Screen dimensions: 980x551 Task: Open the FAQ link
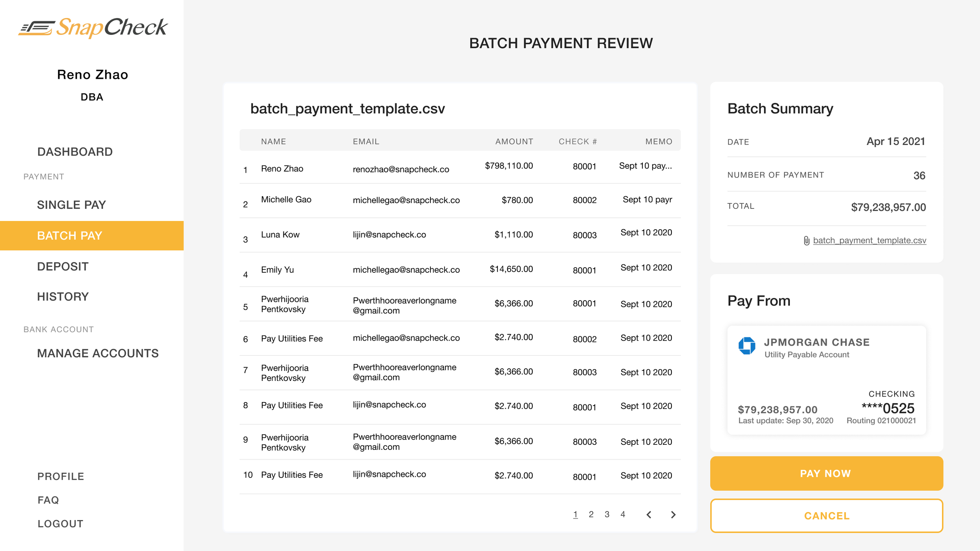coord(48,500)
